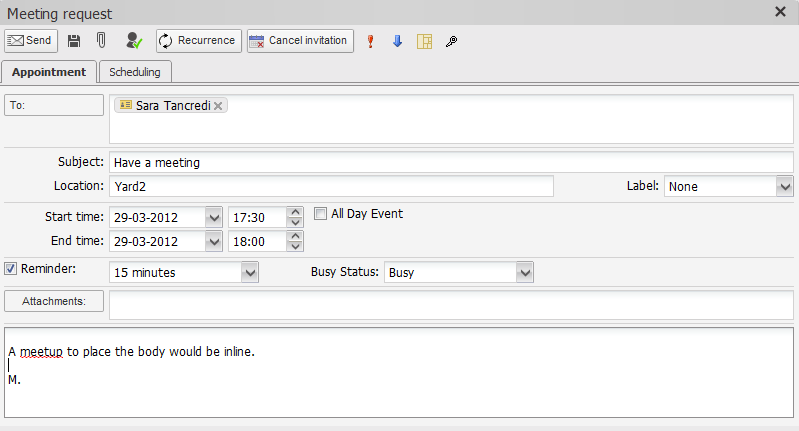799x431 pixels.
Task: Click the yellow grid toolbar icon
Action: coord(424,41)
